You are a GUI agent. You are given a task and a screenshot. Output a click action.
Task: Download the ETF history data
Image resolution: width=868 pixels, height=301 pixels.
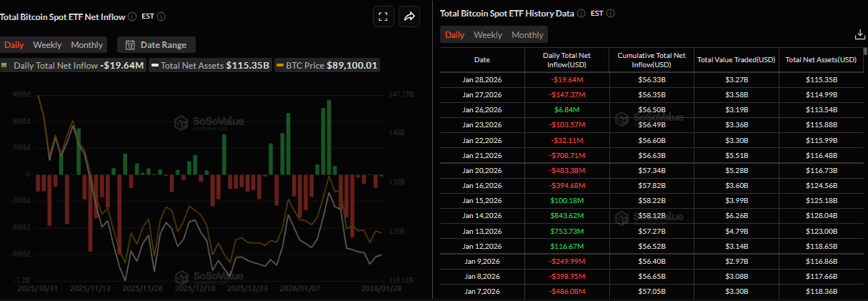click(x=859, y=34)
